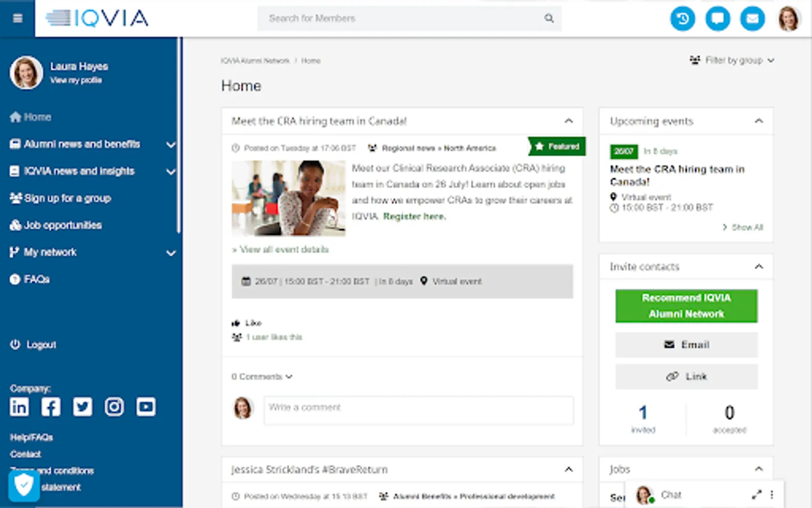
Task: Collapse Jessica Strickland's #BraveReturn card
Action: coord(568,469)
